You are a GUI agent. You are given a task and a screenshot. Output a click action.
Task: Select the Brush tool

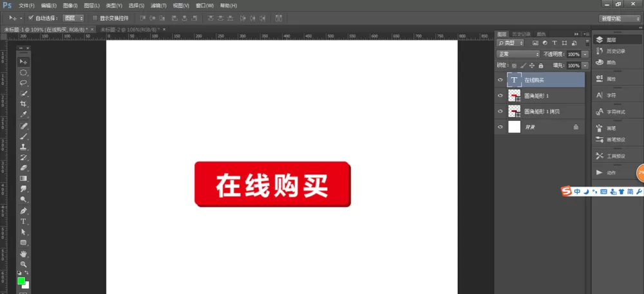(x=23, y=136)
